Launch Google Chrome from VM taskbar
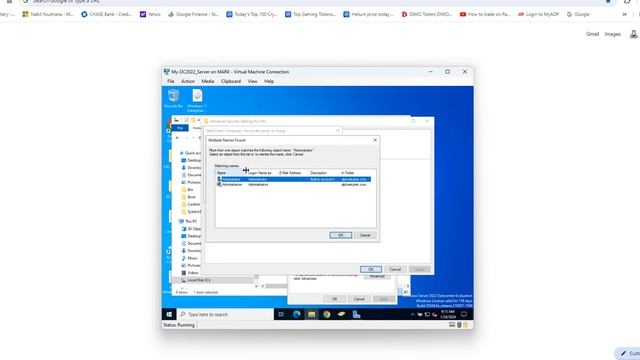This screenshot has height=360, width=640. [327, 314]
